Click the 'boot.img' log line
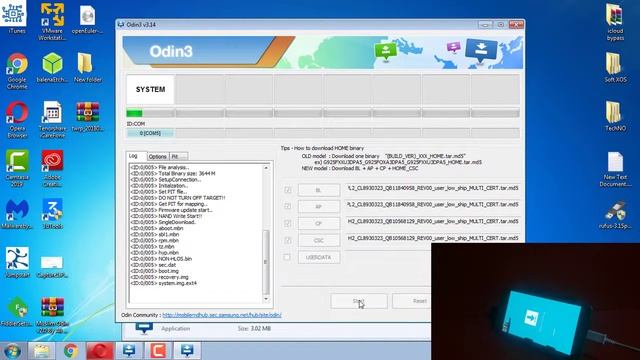This screenshot has height=360, width=640. click(155, 271)
